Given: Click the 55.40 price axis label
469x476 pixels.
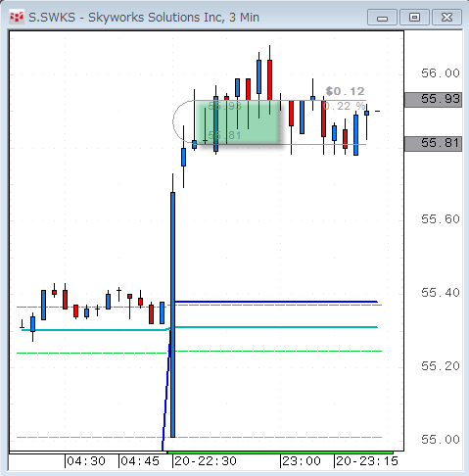Looking at the screenshot, I should pos(441,293).
